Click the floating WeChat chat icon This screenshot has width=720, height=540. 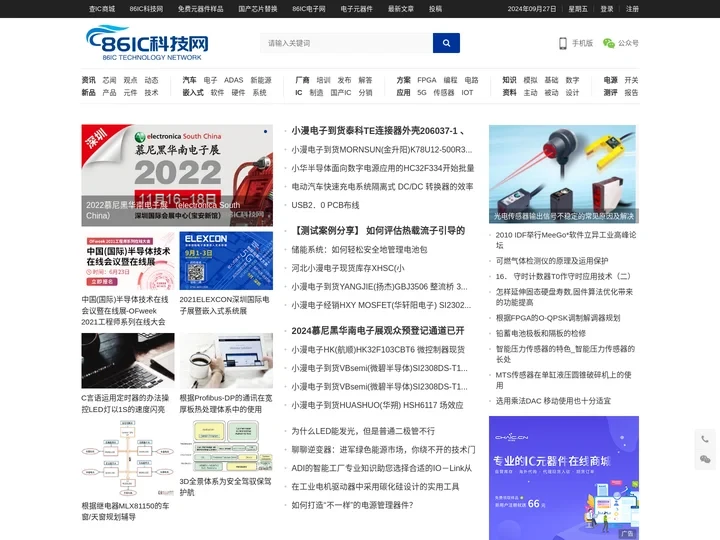pos(705,460)
